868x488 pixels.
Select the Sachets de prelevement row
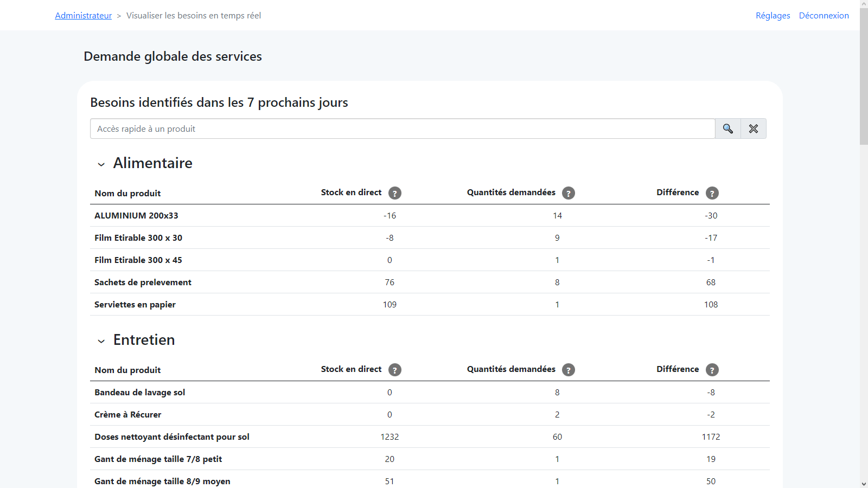click(x=430, y=282)
